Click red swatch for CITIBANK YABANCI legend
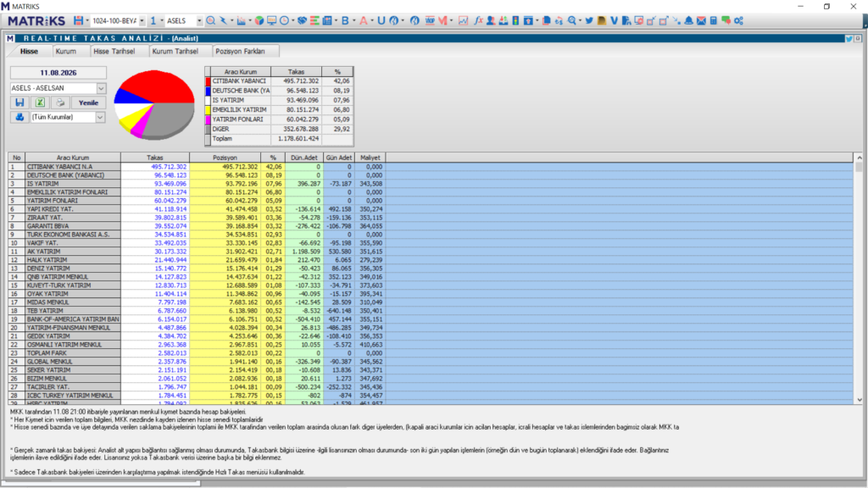The image size is (868, 488). tap(208, 81)
